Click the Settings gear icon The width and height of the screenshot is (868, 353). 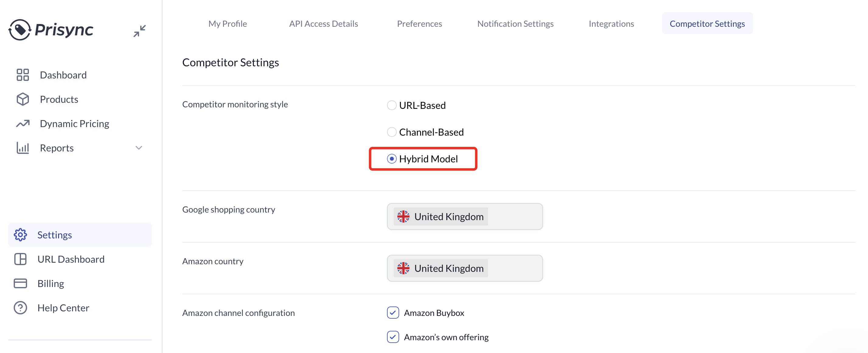pos(20,235)
